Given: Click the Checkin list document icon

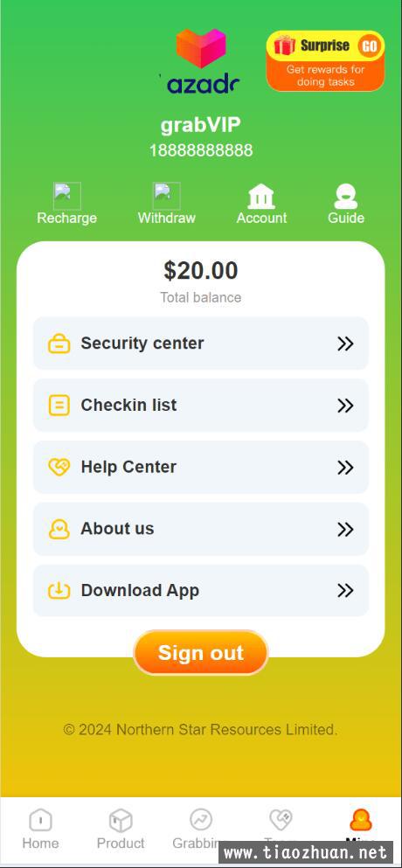Looking at the screenshot, I should [59, 406].
